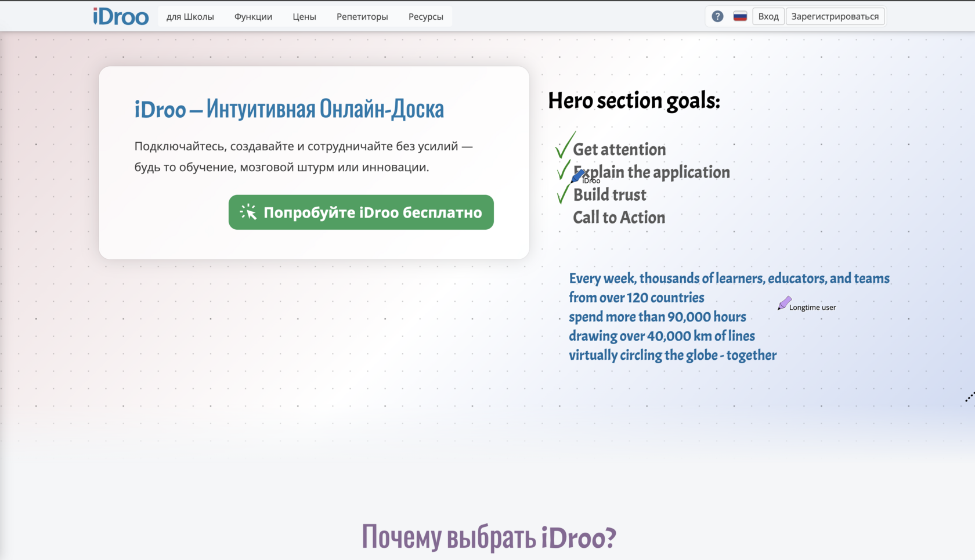The height and width of the screenshot is (560, 975).
Task: Click the Зарегистрироваться sign-up button
Action: (835, 16)
